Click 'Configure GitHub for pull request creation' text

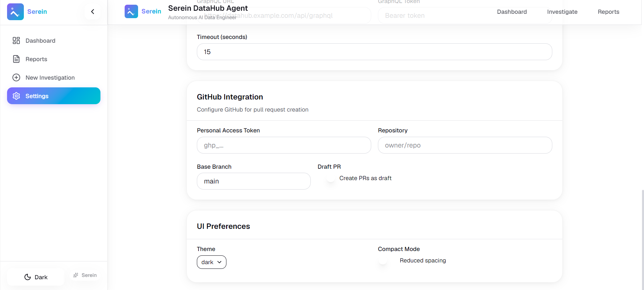[253, 110]
